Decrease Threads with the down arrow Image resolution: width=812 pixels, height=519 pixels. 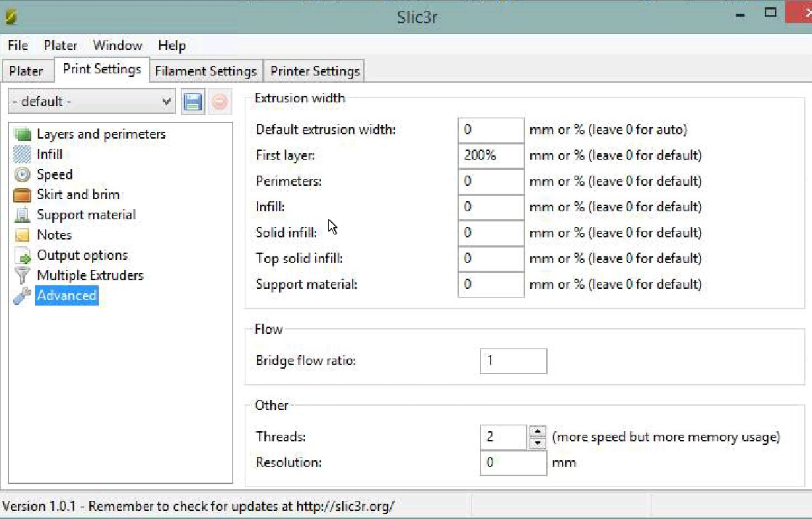click(x=538, y=443)
